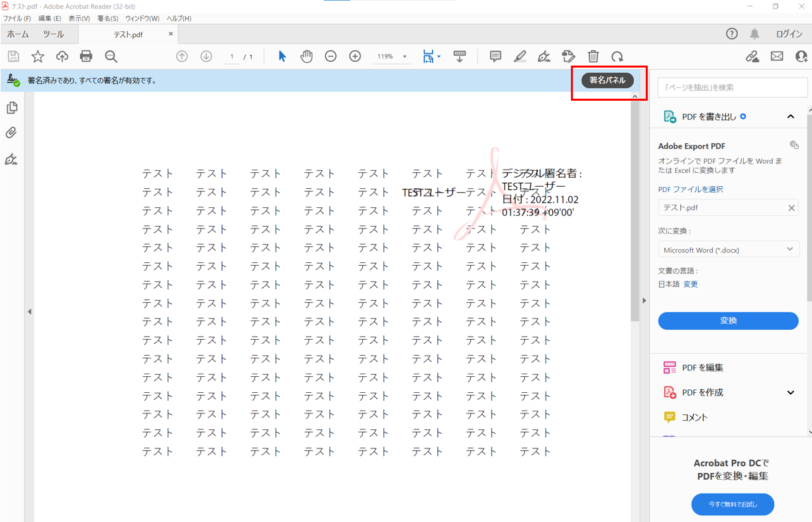Open the comment note tool

click(495, 56)
